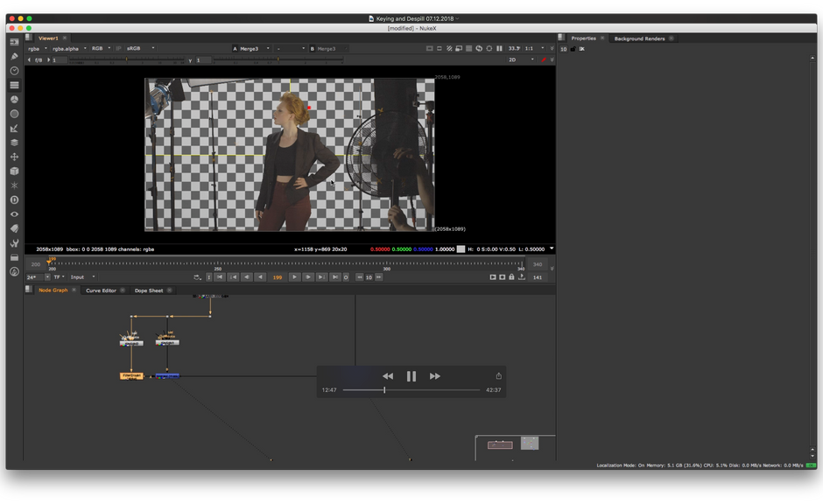Viewport: 823px width, 504px height.
Task: Click the play forward button in timeline
Action: 295,277
